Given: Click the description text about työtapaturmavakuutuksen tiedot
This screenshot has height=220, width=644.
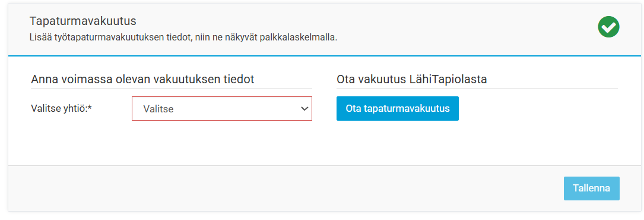Looking at the screenshot, I should click(x=183, y=37).
